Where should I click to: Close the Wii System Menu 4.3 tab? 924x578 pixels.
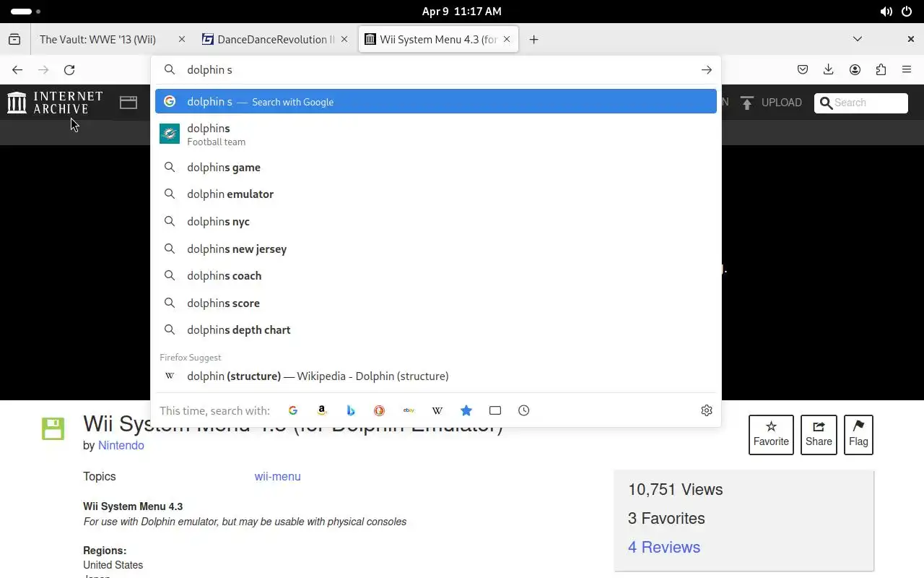pos(507,40)
